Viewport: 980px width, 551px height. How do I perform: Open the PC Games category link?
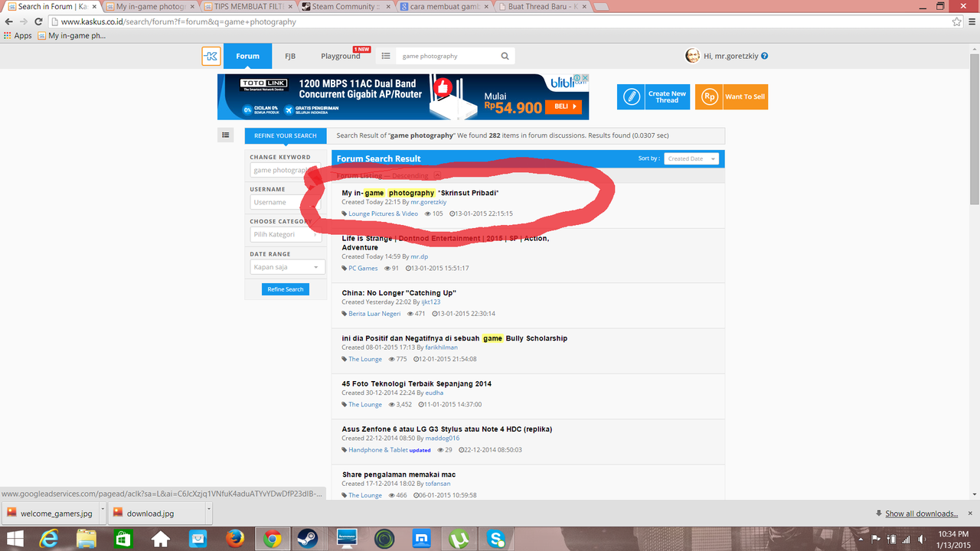363,269
